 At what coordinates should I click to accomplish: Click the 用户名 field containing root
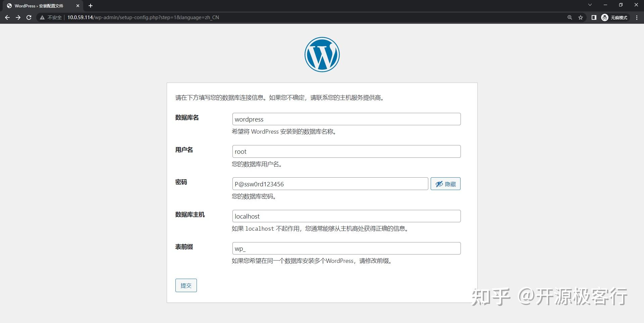click(x=346, y=151)
